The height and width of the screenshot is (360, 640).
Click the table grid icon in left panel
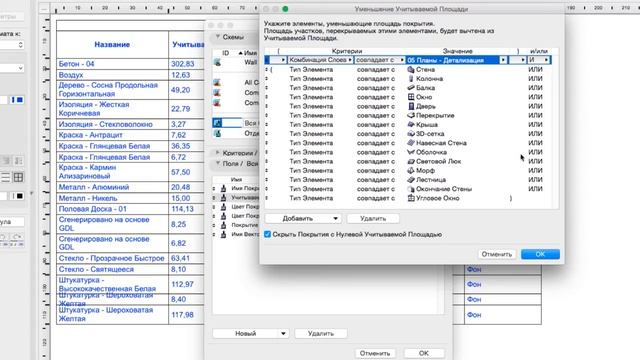(x=18, y=177)
